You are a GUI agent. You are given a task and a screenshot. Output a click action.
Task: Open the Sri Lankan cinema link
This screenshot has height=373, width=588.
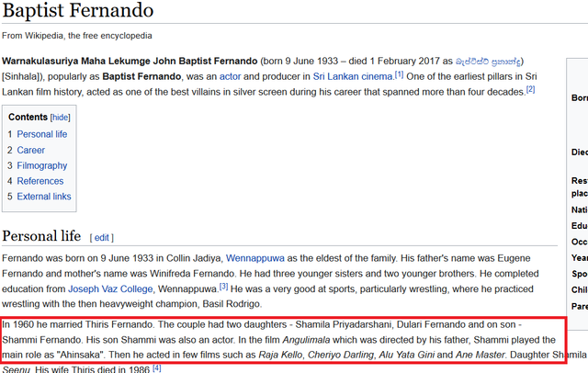(x=353, y=76)
